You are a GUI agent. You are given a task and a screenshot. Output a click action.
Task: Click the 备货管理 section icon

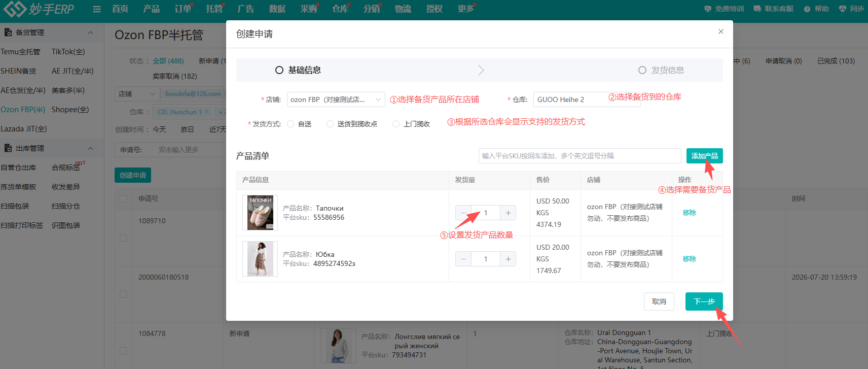click(8, 32)
